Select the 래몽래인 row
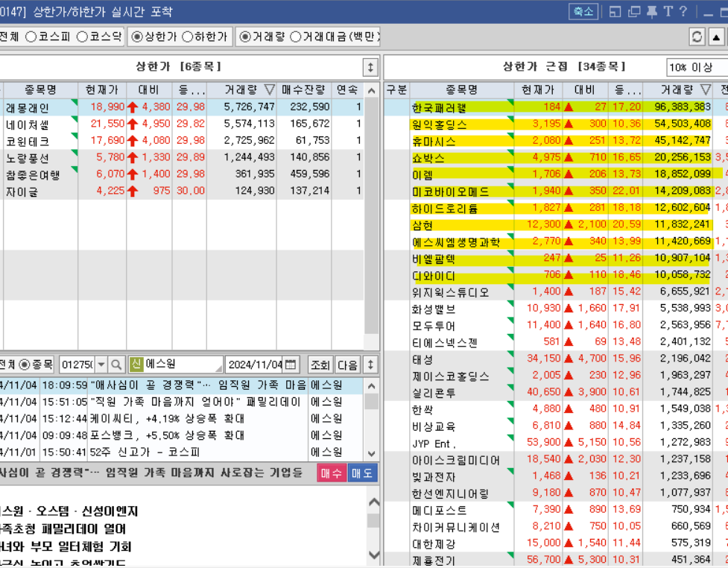The height and width of the screenshot is (568, 728). click(x=182, y=107)
